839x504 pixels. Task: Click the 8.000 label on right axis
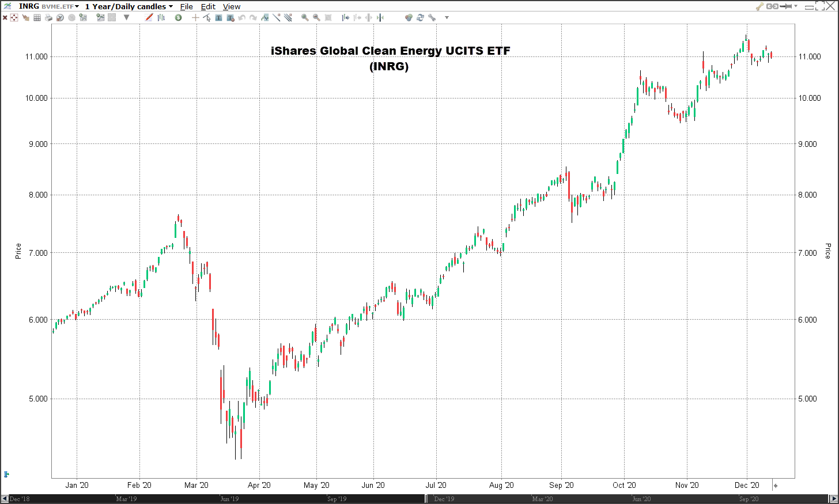(807, 195)
